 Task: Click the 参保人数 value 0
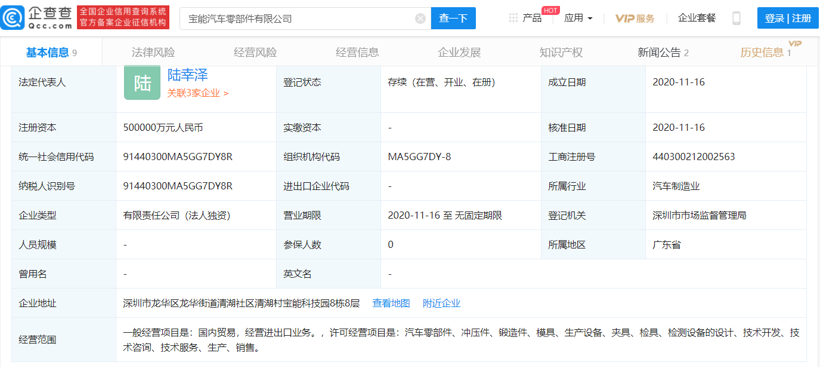391,244
